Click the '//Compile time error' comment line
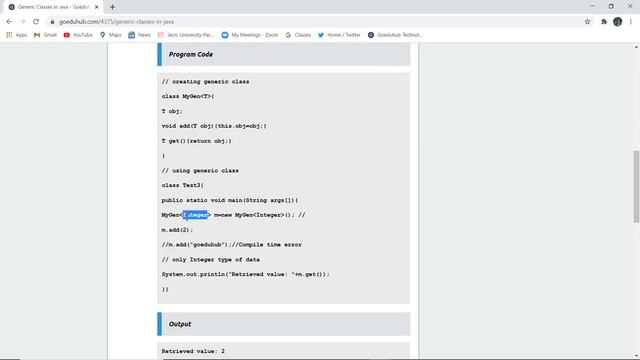 point(231,245)
